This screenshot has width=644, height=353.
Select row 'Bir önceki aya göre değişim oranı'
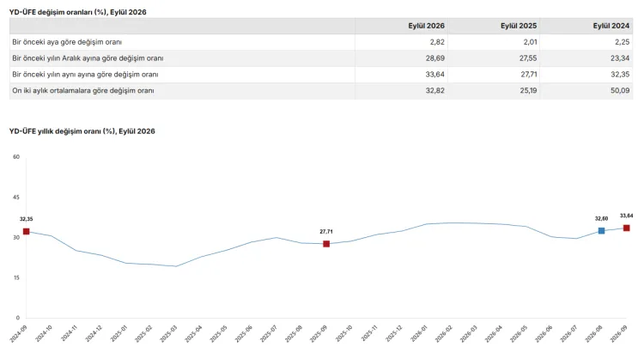point(321,42)
